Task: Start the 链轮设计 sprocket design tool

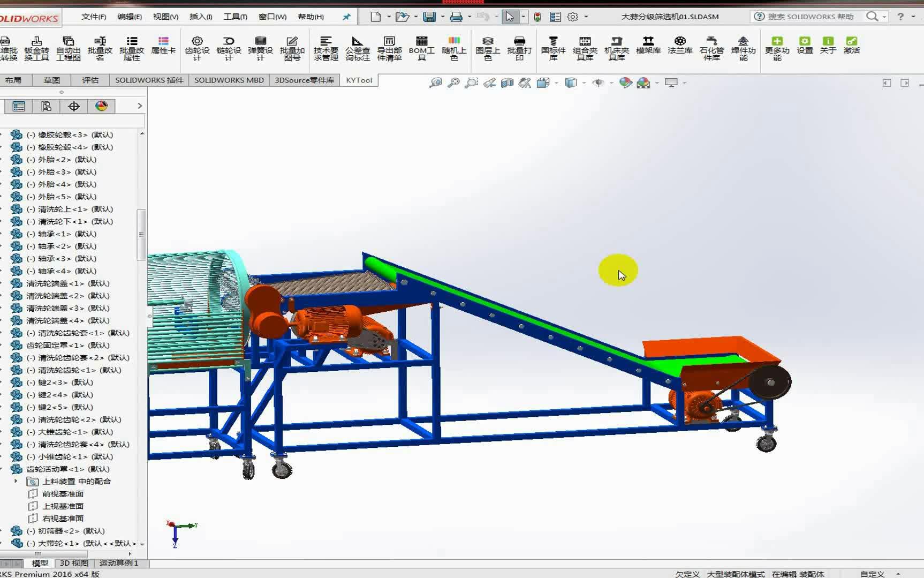Action: click(229, 48)
